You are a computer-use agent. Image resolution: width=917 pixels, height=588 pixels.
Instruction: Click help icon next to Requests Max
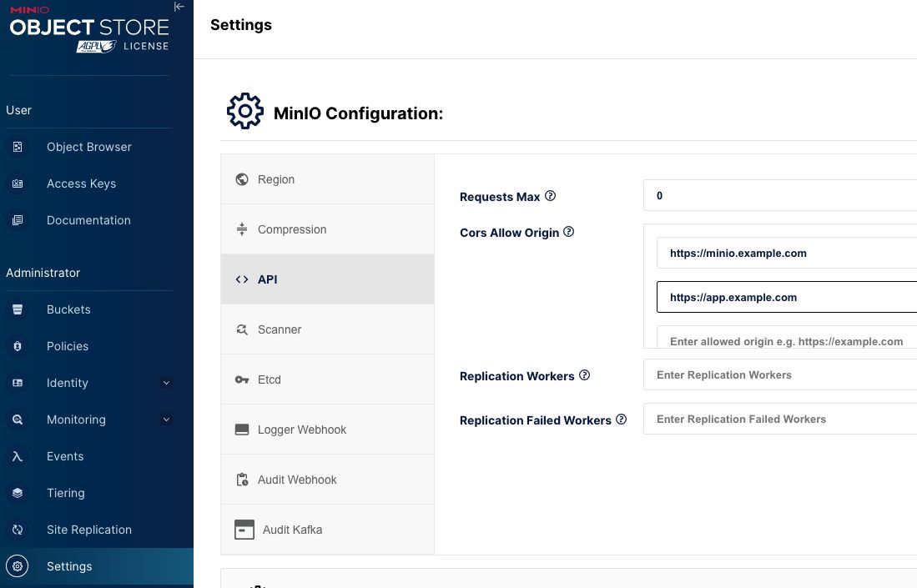(551, 196)
